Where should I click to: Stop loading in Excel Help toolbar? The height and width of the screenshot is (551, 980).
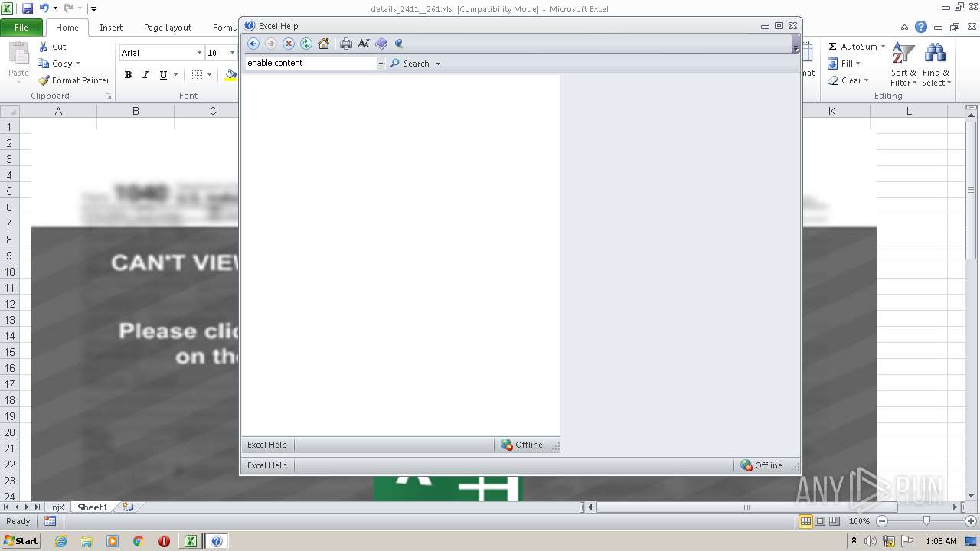pyautogui.click(x=289, y=44)
